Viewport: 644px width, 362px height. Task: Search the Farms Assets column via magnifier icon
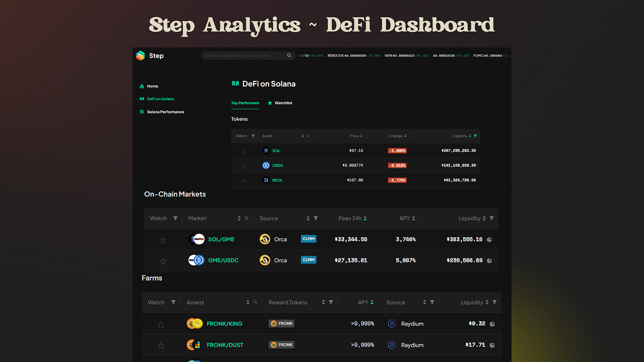click(x=255, y=302)
